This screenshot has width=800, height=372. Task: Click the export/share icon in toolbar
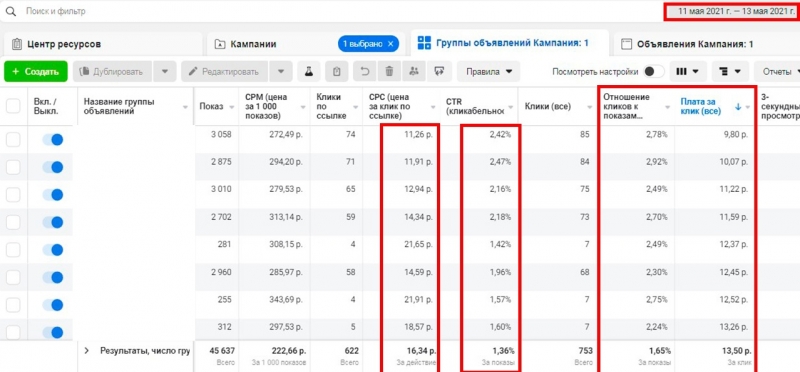[439, 71]
